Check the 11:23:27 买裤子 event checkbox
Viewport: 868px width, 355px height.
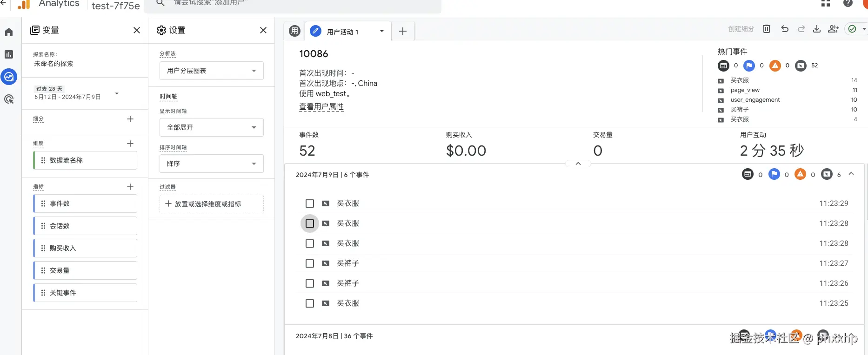point(310,263)
